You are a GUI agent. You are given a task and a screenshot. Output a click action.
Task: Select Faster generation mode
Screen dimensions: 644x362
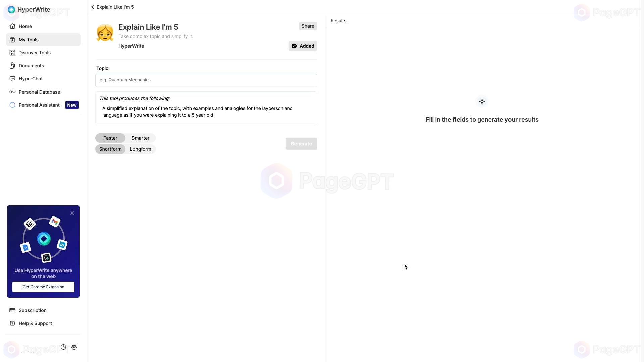click(110, 138)
